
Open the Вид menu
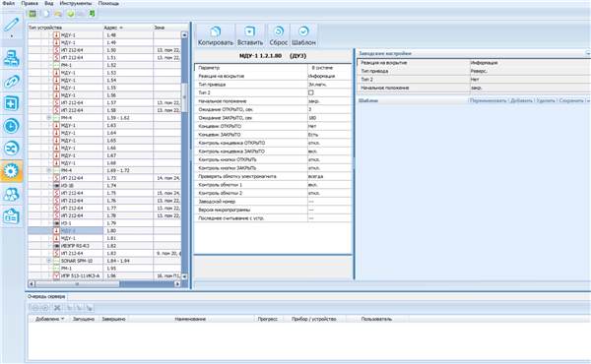point(49,3)
